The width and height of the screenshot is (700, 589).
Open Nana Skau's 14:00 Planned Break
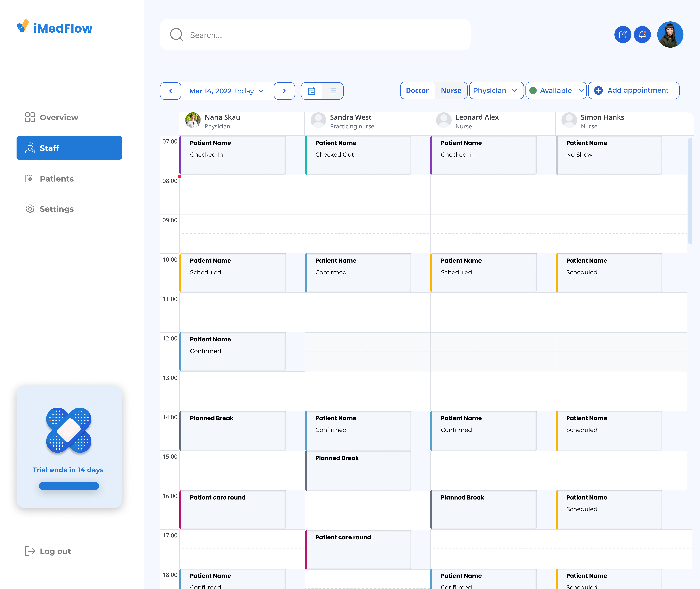coord(233,431)
